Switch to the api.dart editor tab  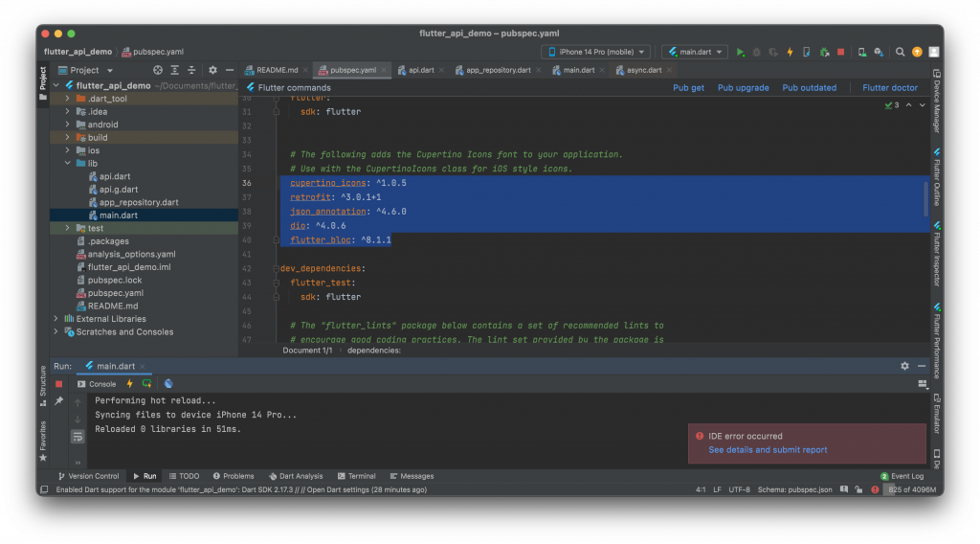point(420,70)
